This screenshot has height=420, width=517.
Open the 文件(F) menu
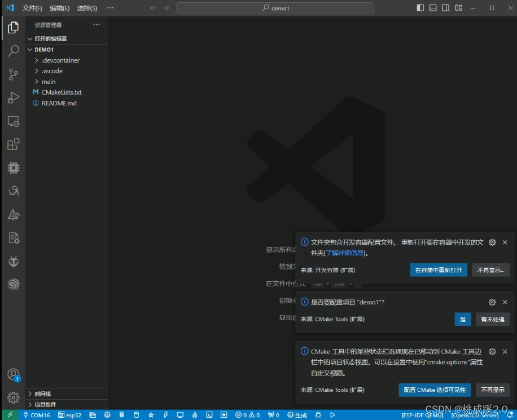pyautogui.click(x=32, y=8)
